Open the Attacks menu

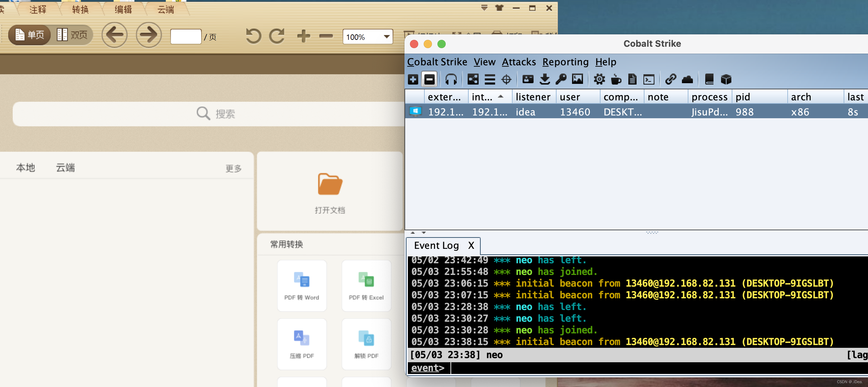coord(518,62)
